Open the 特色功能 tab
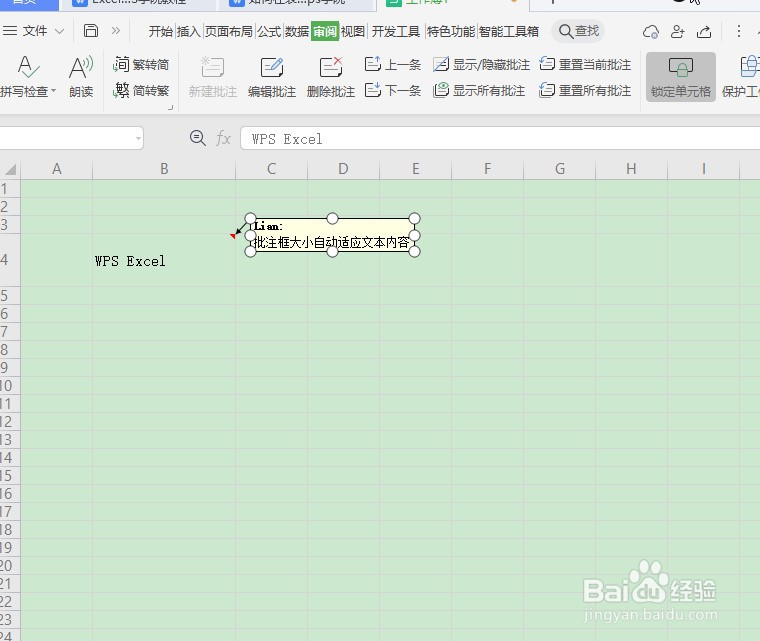Screen dimensions: 760x641 (x=451, y=32)
